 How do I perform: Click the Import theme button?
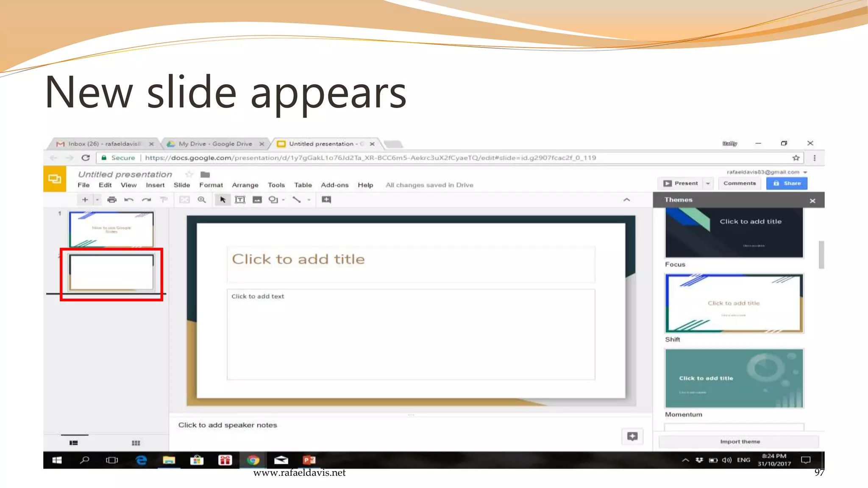pyautogui.click(x=739, y=442)
